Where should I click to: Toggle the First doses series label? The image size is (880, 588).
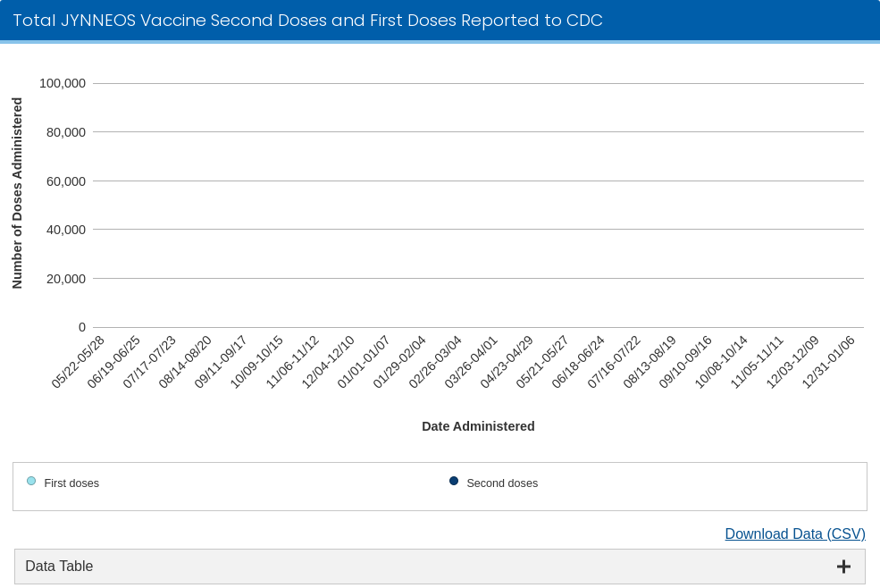pyautogui.click(x=71, y=483)
